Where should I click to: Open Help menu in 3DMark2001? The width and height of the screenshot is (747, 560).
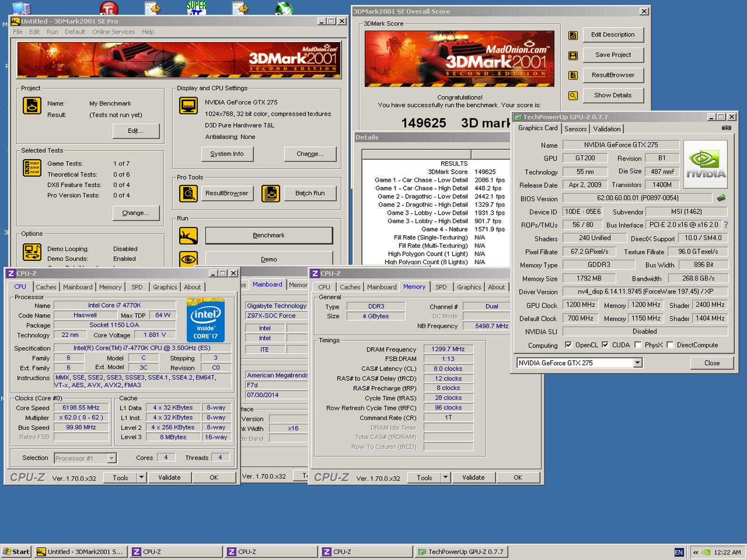(148, 32)
